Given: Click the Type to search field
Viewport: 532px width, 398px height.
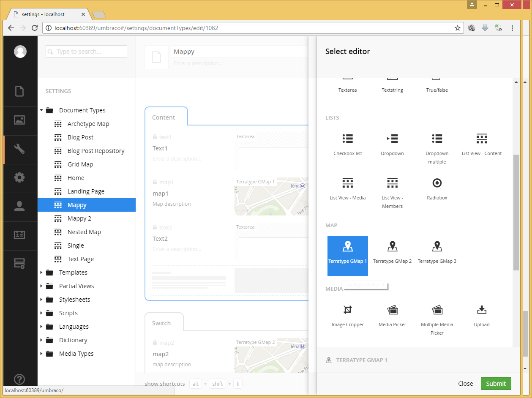Looking at the screenshot, I should pos(86,52).
